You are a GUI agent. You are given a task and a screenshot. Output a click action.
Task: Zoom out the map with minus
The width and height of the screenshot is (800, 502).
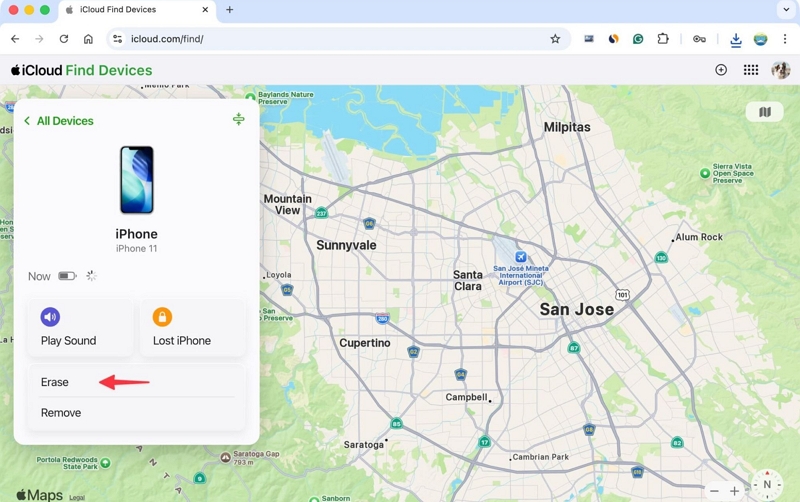coord(714,491)
